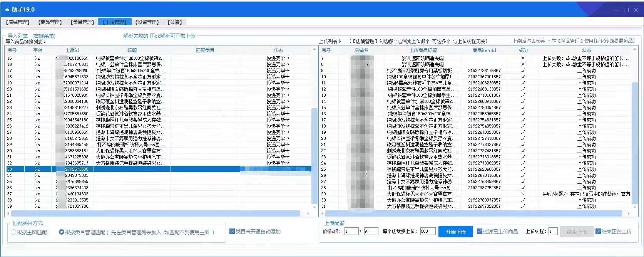Screen dimensions: 644x257
Task: Click itemId 21922780977857 in upload list
Action: click(x=484, y=200)
